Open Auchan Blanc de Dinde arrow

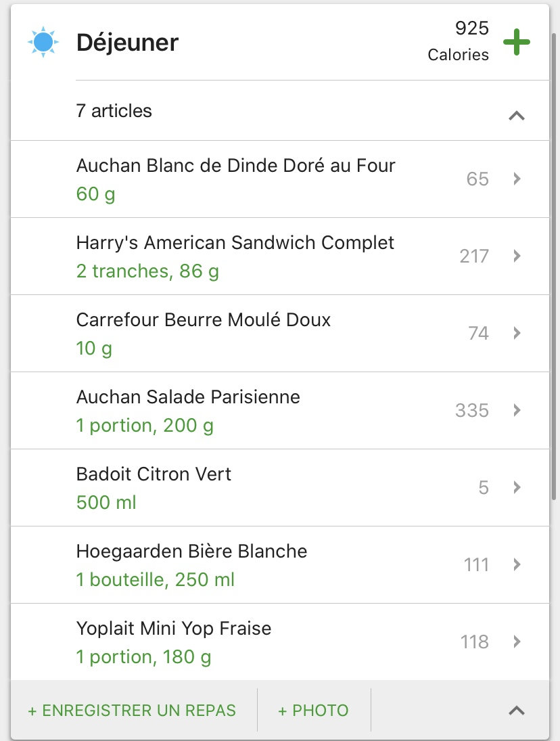(x=517, y=179)
